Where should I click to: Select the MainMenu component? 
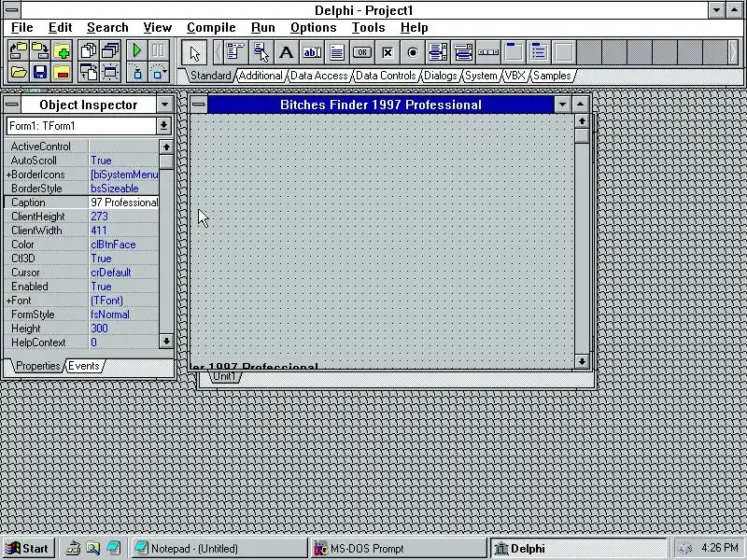(235, 52)
